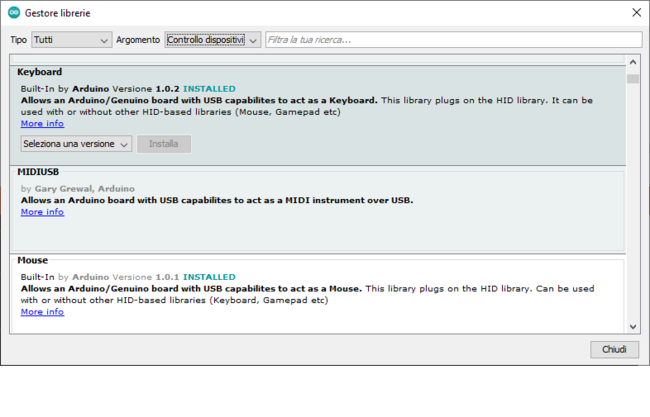Screen dimensions: 650x417
Task: Click Mouse version number 1.0.1
Action: point(167,277)
